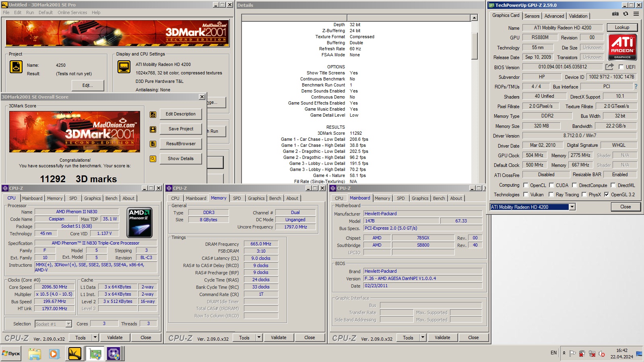Switch to the Sensors tab in GPU-Z
This screenshot has width=644, height=362.
pyautogui.click(x=532, y=16)
